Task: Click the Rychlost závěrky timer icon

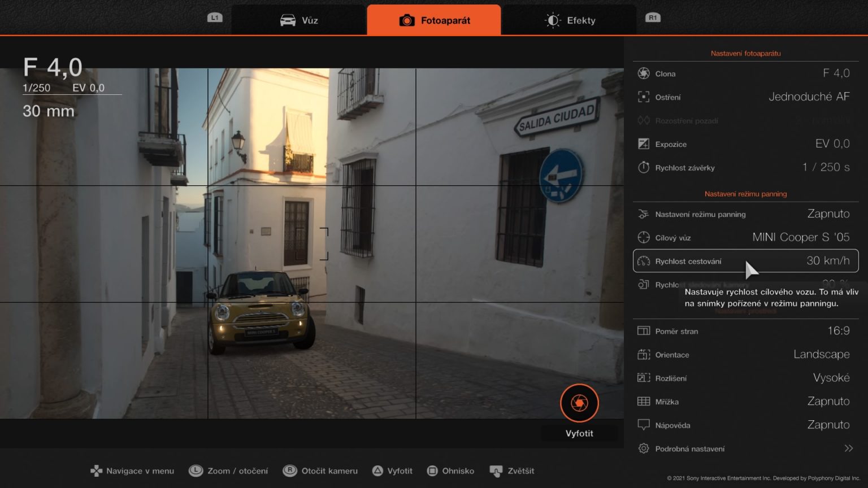Action: tap(644, 167)
